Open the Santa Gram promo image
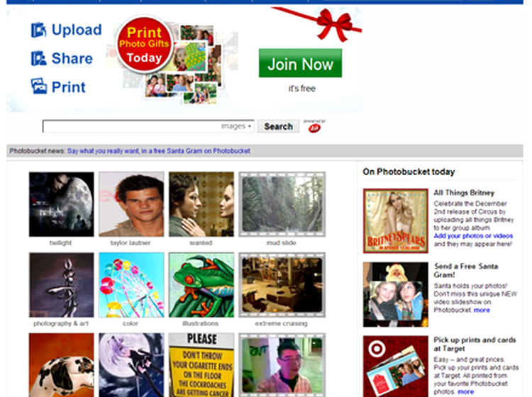This screenshot has height=397, width=532. (396, 295)
